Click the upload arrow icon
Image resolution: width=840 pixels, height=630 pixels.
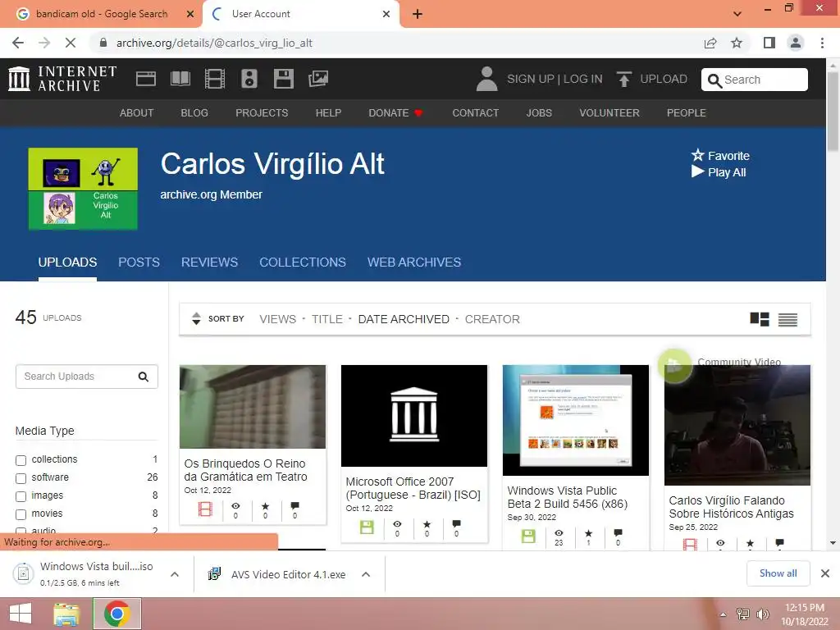(x=623, y=79)
